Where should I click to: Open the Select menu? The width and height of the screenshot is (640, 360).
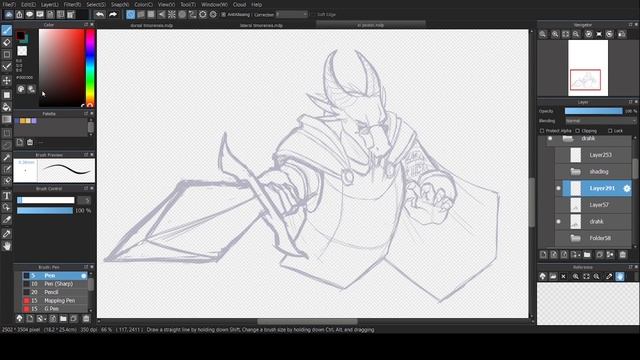click(96, 4)
